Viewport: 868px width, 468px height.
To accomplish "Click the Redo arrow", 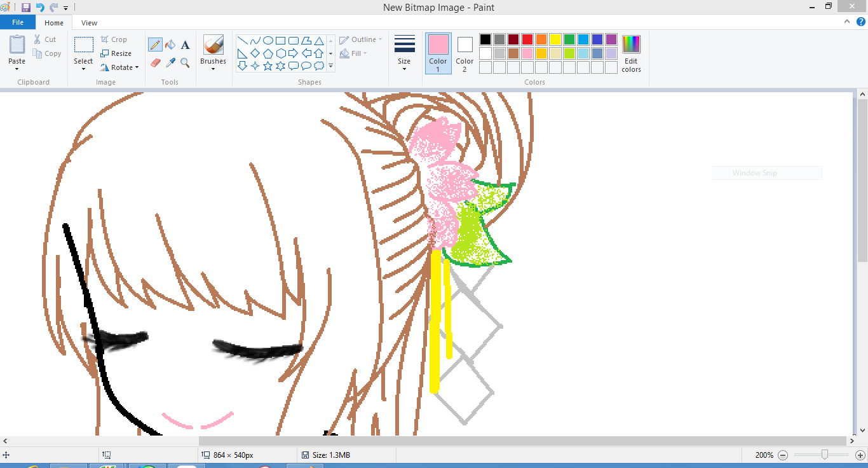I will point(53,8).
